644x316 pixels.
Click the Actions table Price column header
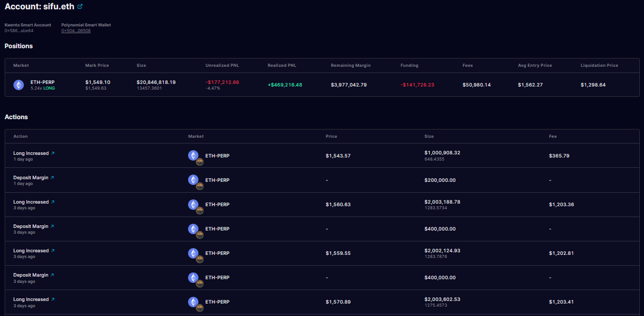click(331, 136)
